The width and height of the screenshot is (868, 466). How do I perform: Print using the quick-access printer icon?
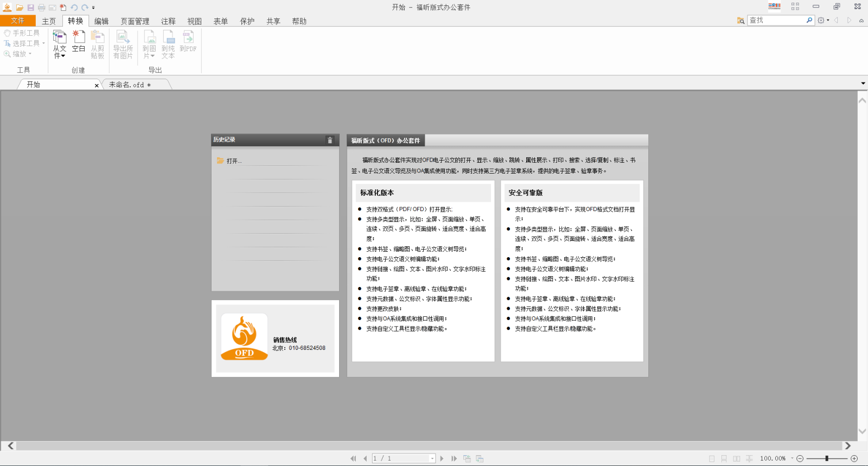pyautogui.click(x=41, y=8)
